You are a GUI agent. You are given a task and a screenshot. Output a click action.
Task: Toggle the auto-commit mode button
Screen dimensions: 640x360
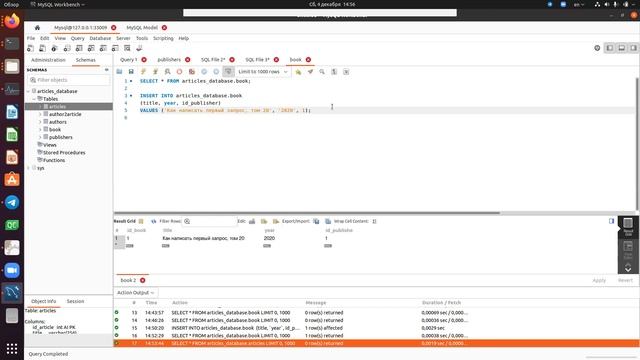228,71
